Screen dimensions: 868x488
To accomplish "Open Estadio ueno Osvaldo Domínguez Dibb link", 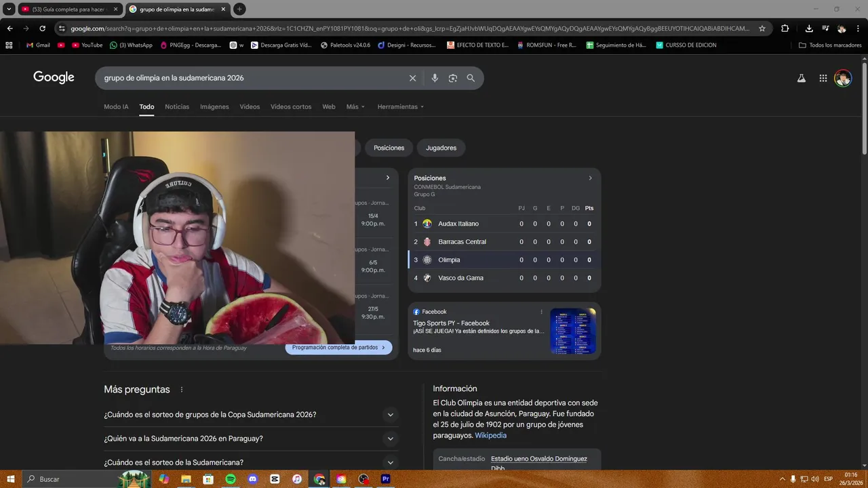I will [x=538, y=464].
